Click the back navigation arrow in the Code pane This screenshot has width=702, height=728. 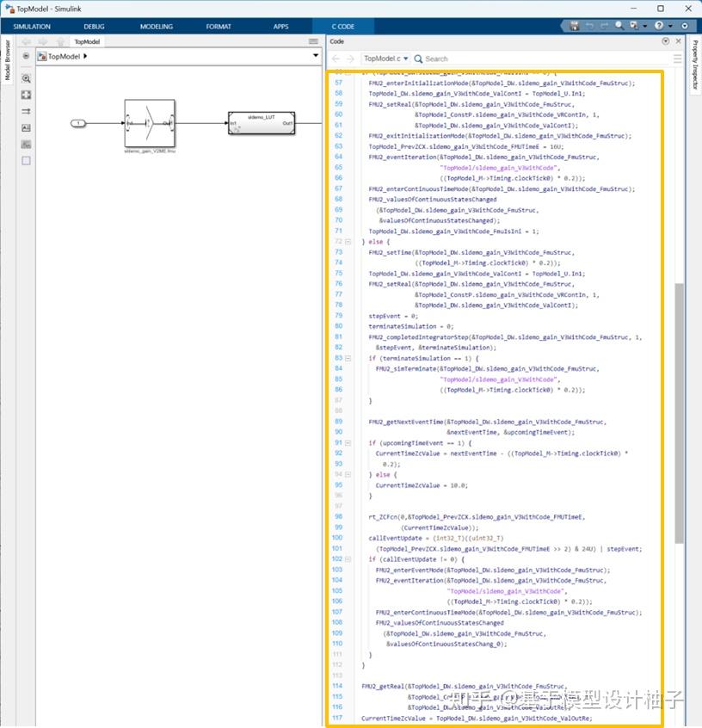[x=335, y=57]
